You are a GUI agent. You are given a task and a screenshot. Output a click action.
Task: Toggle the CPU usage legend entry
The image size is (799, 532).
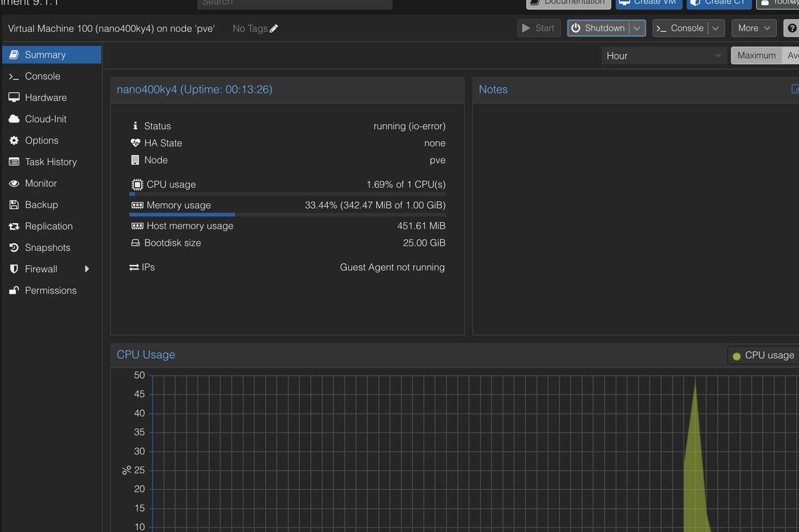point(763,356)
